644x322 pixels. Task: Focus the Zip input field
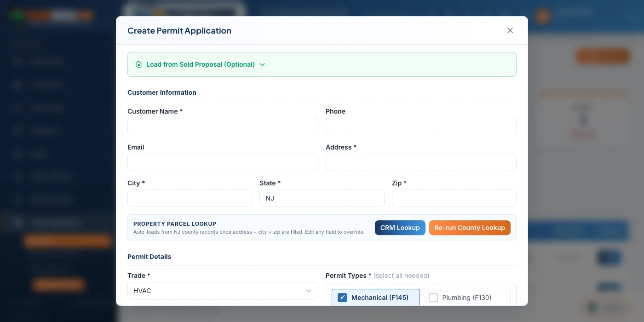454,198
